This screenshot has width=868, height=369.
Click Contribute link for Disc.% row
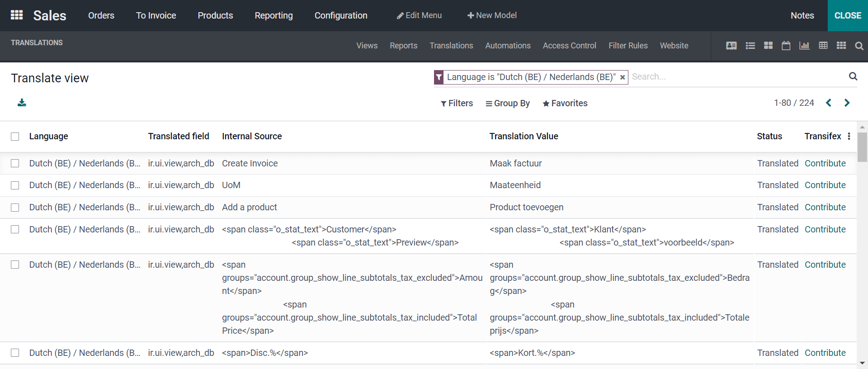(x=825, y=353)
